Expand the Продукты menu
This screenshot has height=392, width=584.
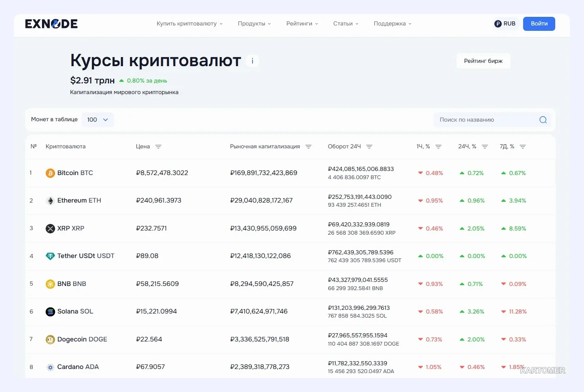pos(254,23)
